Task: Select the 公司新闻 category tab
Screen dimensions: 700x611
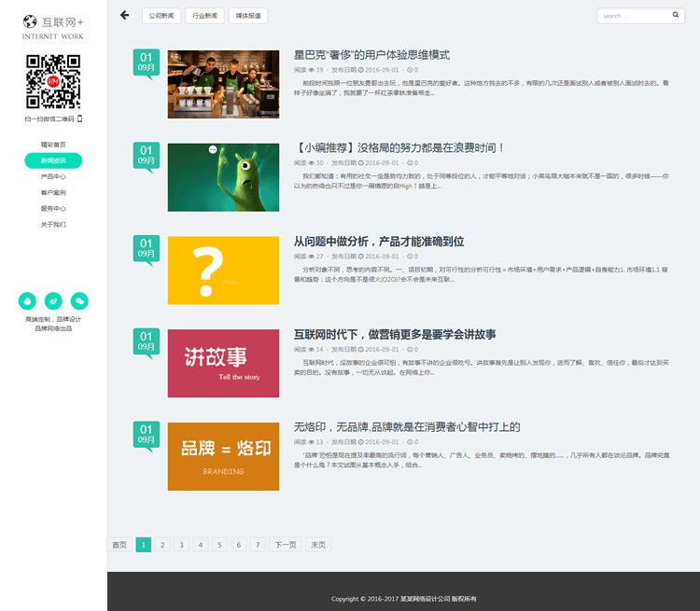Action: [x=161, y=16]
